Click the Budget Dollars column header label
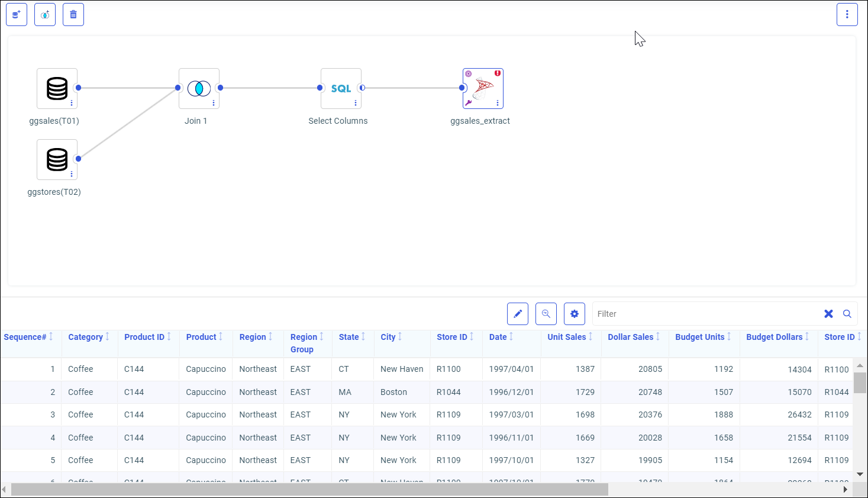 click(775, 337)
